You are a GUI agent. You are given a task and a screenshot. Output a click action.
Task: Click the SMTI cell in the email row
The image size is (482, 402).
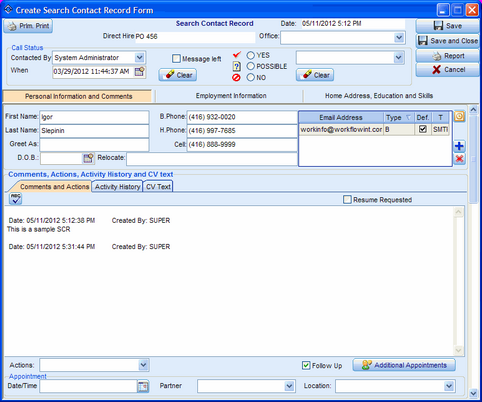(440, 129)
